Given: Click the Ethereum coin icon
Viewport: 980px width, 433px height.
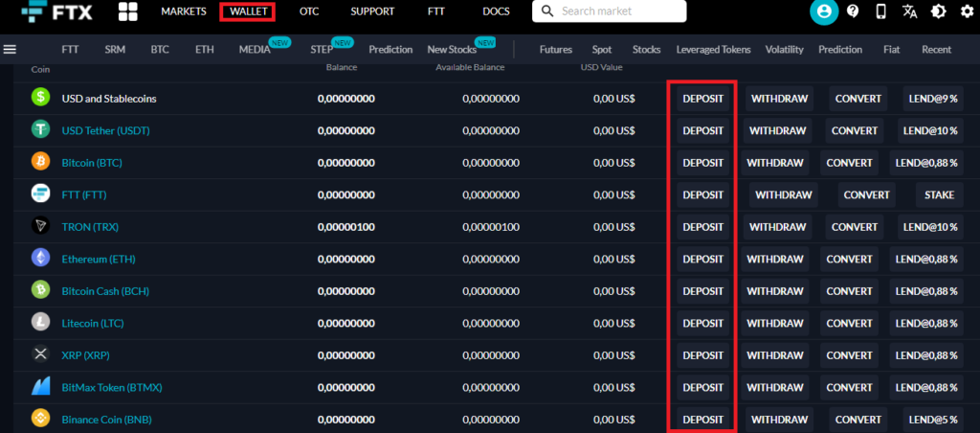Looking at the screenshot, I should (x=40, y=259).
